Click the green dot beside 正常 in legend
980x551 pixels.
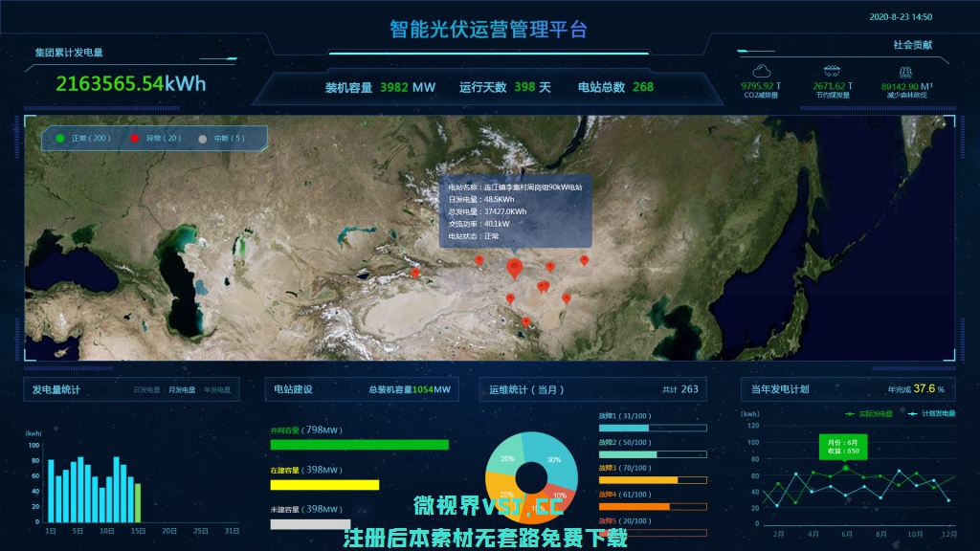click(60, 139)
